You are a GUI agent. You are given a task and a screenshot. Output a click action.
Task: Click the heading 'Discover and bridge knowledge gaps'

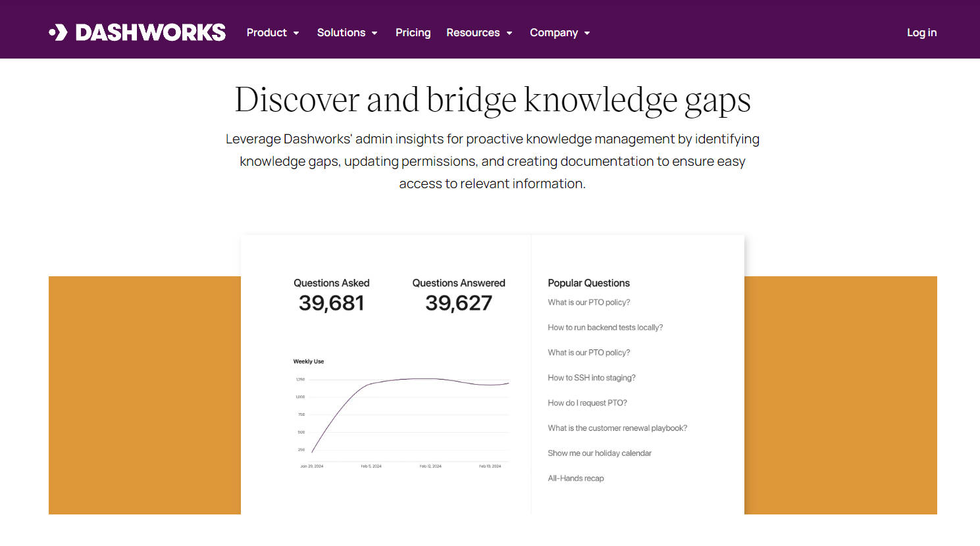492,100
